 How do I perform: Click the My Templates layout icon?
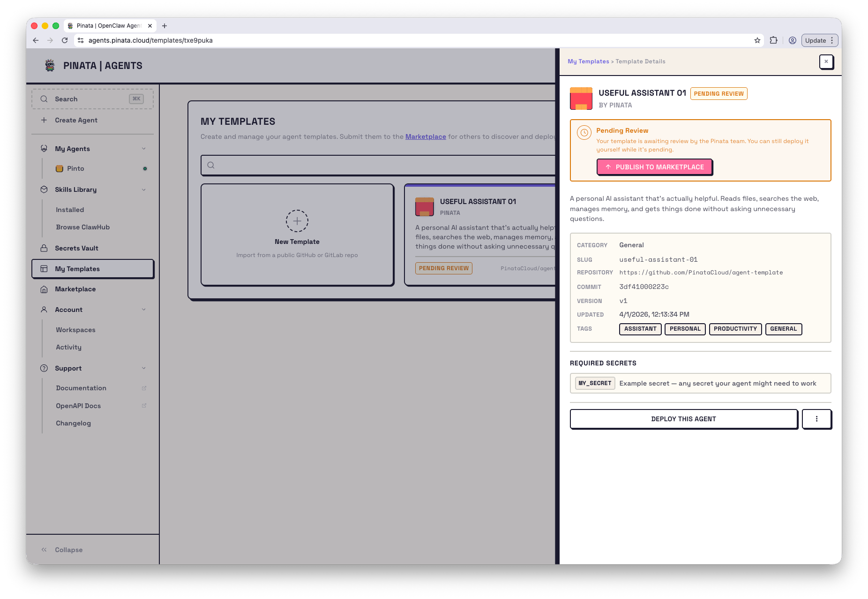click(x=44, y=269)
